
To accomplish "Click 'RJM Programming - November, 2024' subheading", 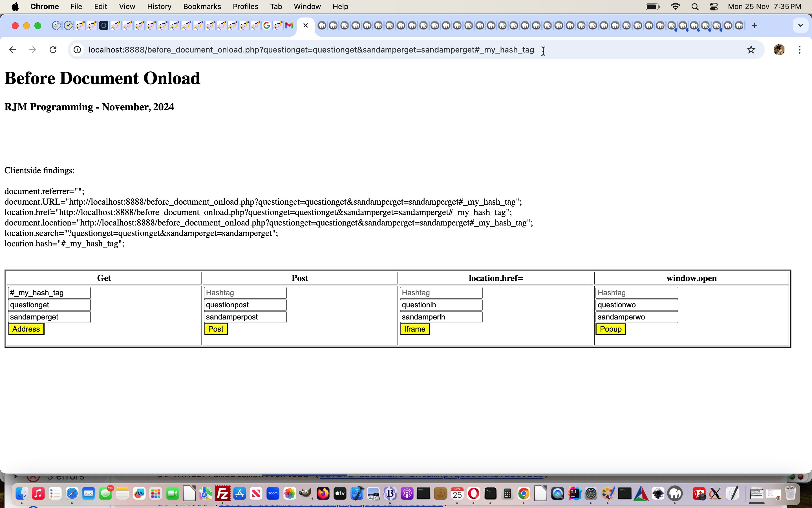I will 89,107.
